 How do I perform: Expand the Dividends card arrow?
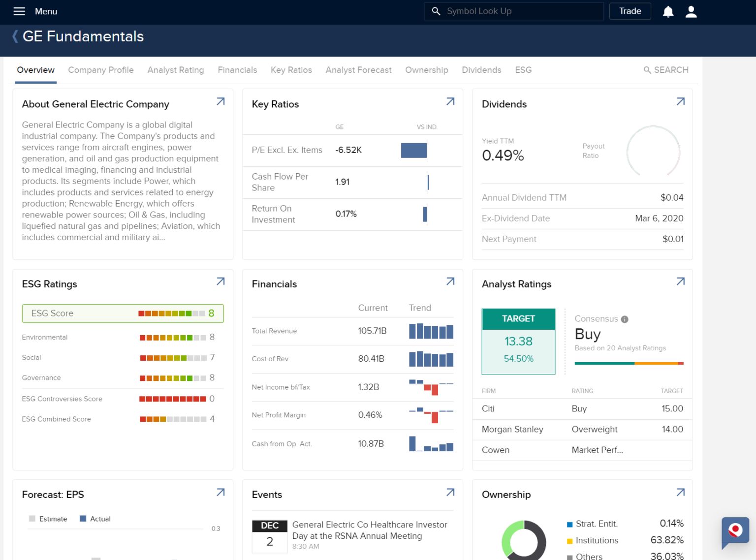coord(680,101)
